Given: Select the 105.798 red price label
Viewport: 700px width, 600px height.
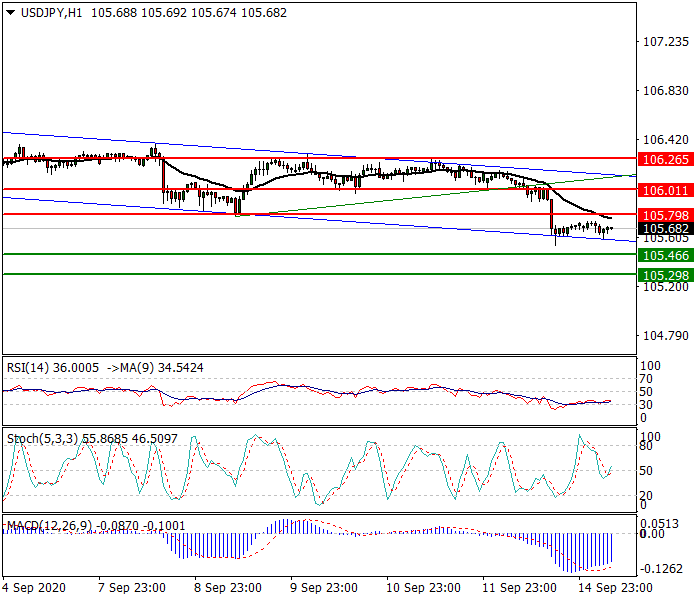Looking at the screenshot, I should point(666,216).
